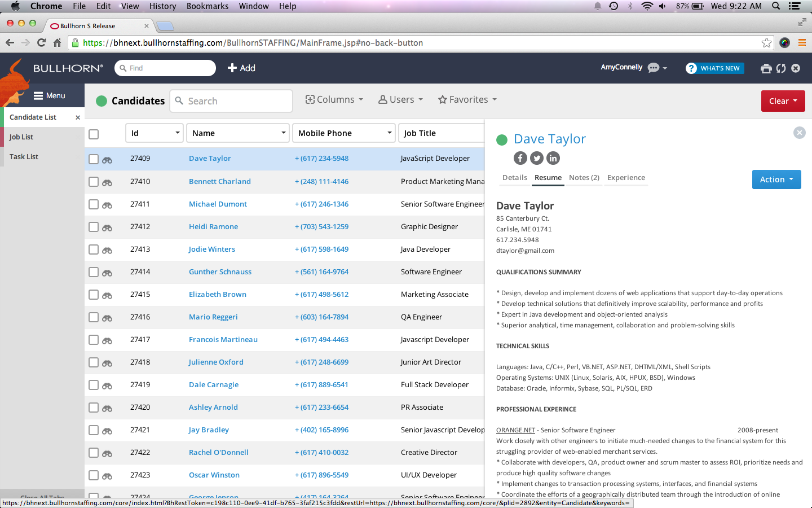
Task: Click the What's New help icon
Action: pos(691,68)
